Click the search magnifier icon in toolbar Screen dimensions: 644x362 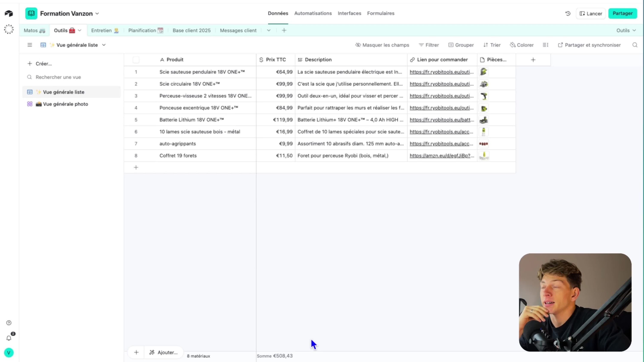[x=635, y=45]
